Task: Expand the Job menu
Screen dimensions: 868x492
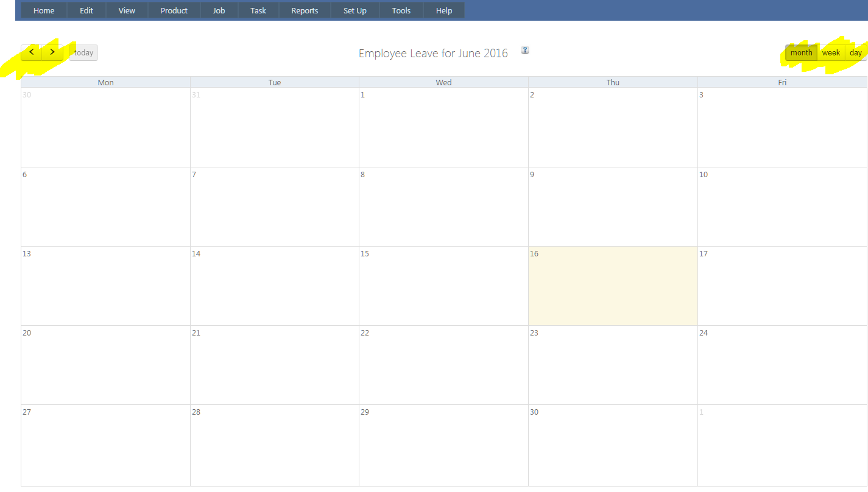Action: click(219, 10)
